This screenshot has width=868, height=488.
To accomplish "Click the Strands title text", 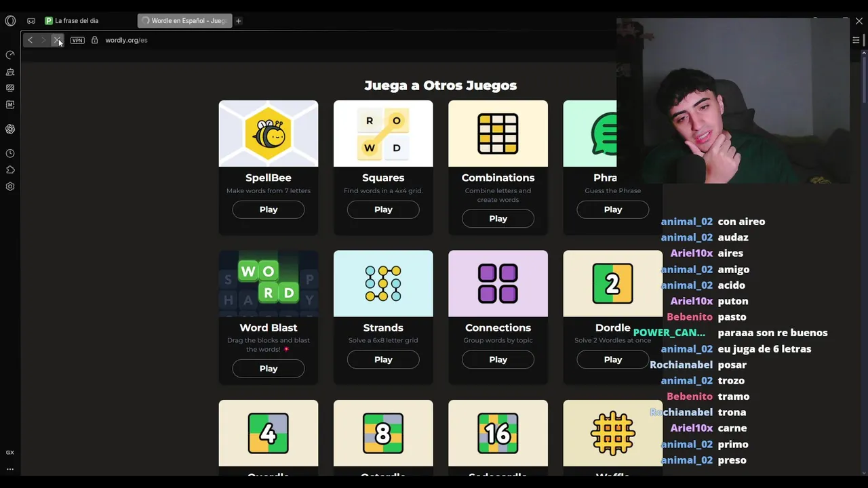I will pyautogui.click(x=383, y=327).
